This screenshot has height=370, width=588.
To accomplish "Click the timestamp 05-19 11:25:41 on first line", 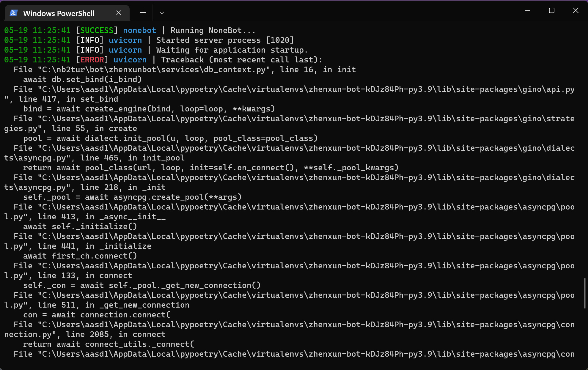I will tap(37, 30).
